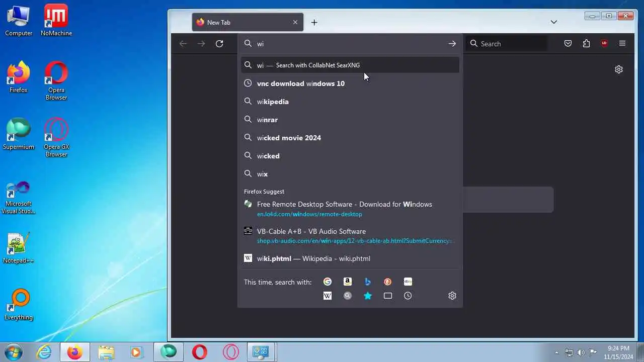Search open tabs using the tab icon

[x=388, y=296]
